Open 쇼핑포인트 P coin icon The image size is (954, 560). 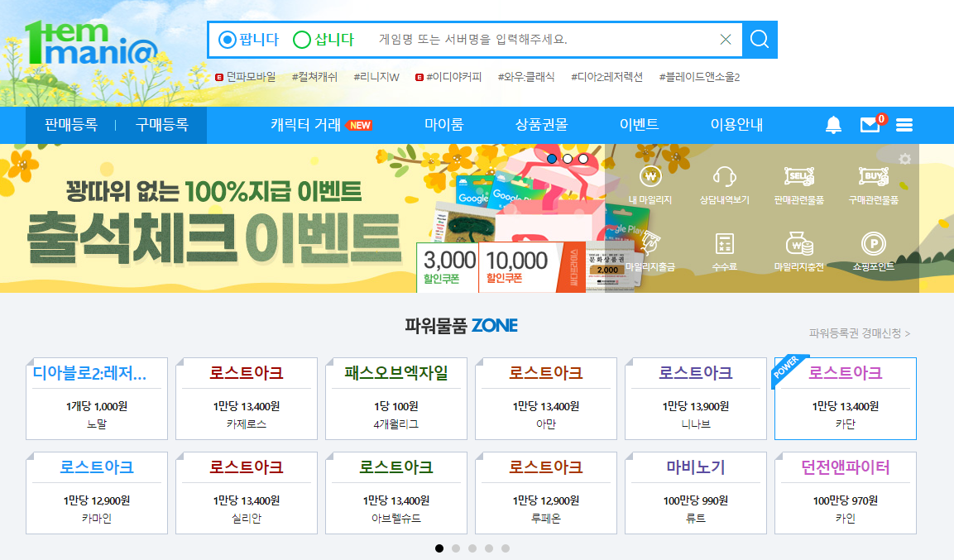[873, 244]
